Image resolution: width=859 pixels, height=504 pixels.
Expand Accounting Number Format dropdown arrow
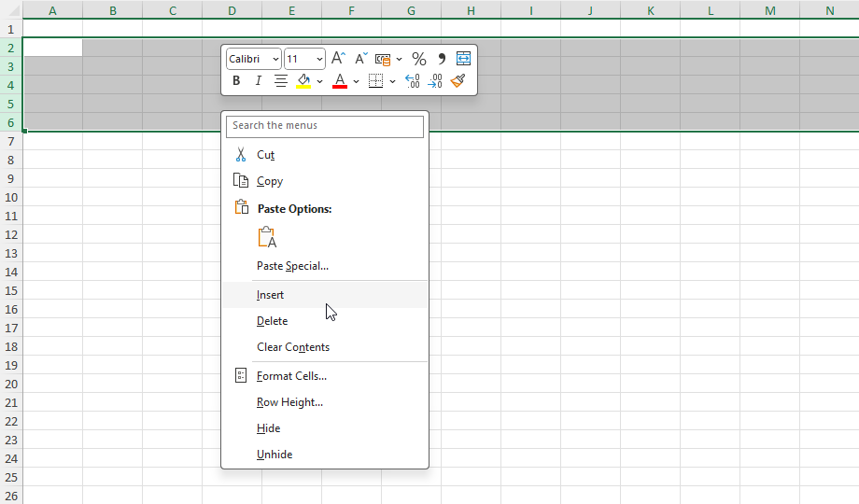[x=399, y=59]
